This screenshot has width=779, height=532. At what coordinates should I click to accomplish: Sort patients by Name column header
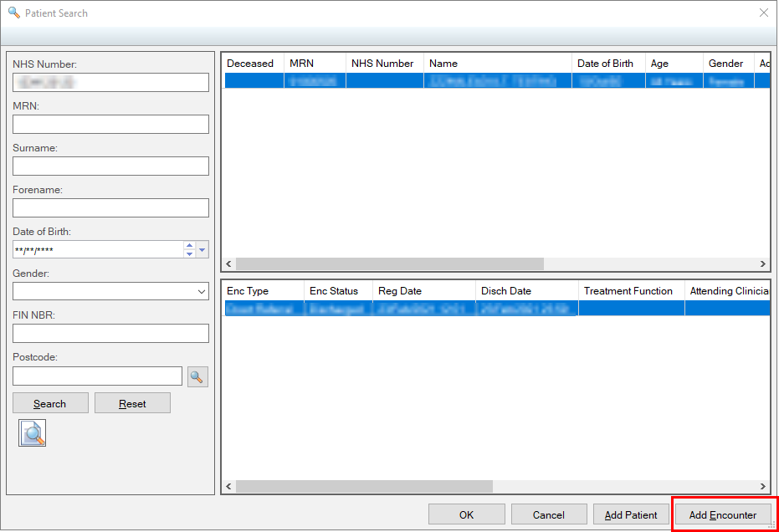[x=497, y=64]
